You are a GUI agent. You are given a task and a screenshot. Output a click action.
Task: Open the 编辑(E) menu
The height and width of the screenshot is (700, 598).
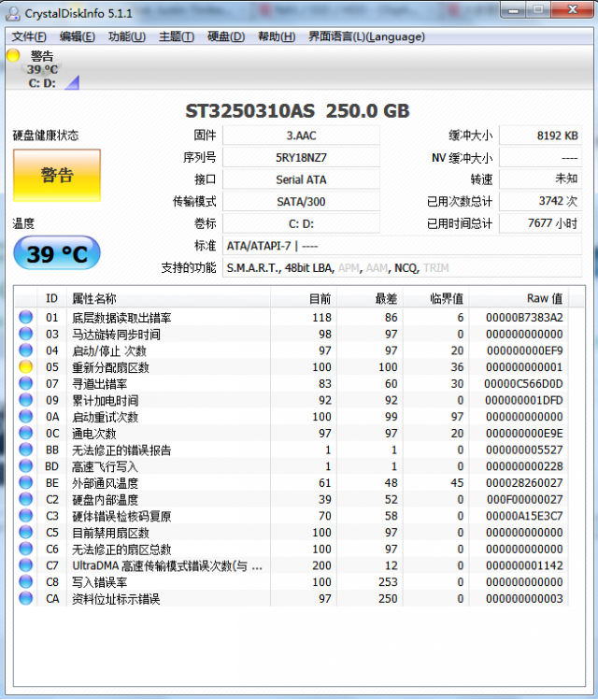coord(78,36)
